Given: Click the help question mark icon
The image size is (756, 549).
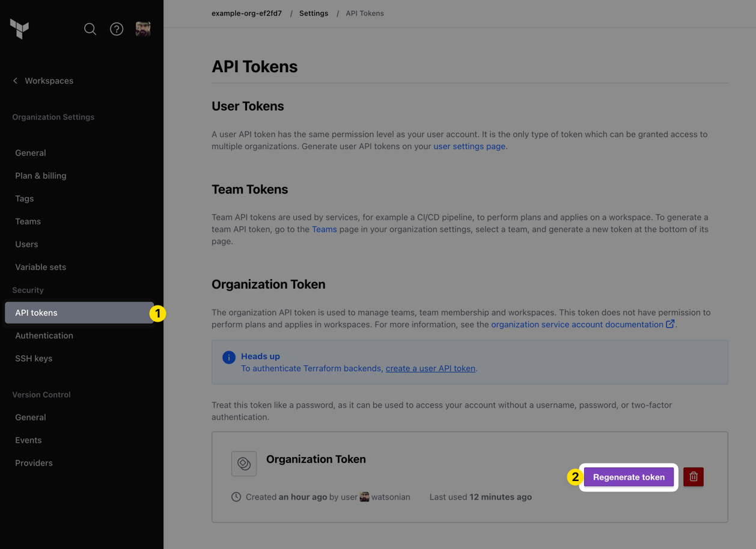Looking at the screenshot, I should click(x=117, y=28).
